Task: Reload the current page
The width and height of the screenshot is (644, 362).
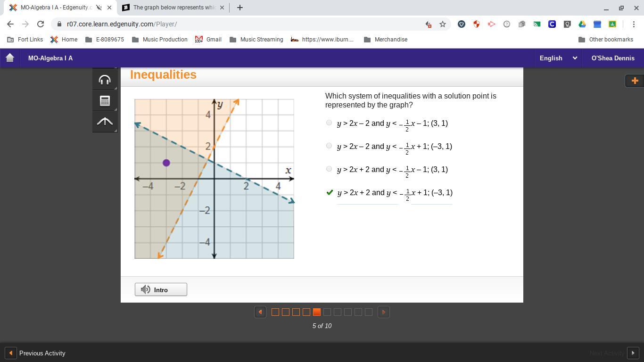Action: pos(41,24)
